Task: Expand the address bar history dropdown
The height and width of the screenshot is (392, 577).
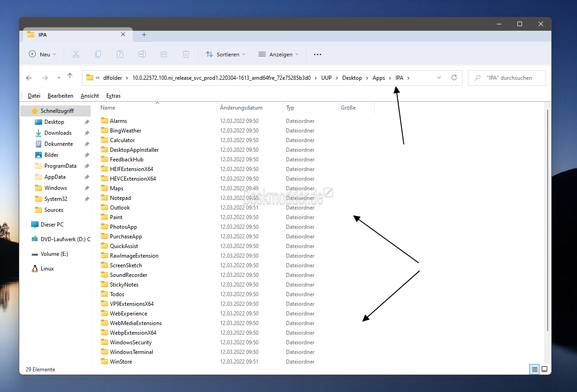Action: [x=439, y=77]
